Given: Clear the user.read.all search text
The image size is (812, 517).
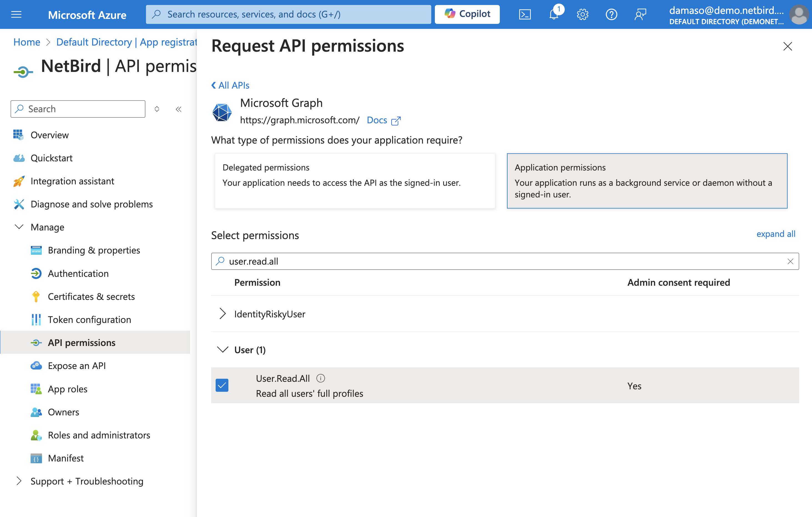Looking at the screenshot, I should pyautogui.click(x=790, y=261).
